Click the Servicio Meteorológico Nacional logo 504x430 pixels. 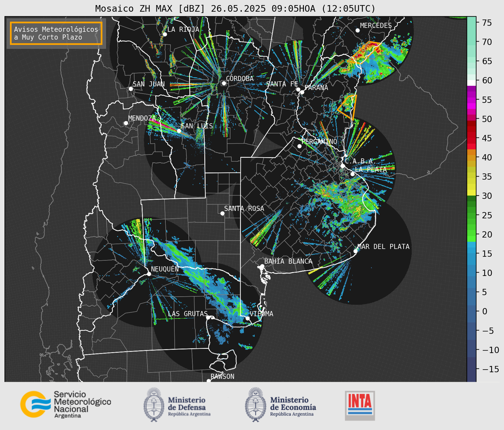point(66,404)
